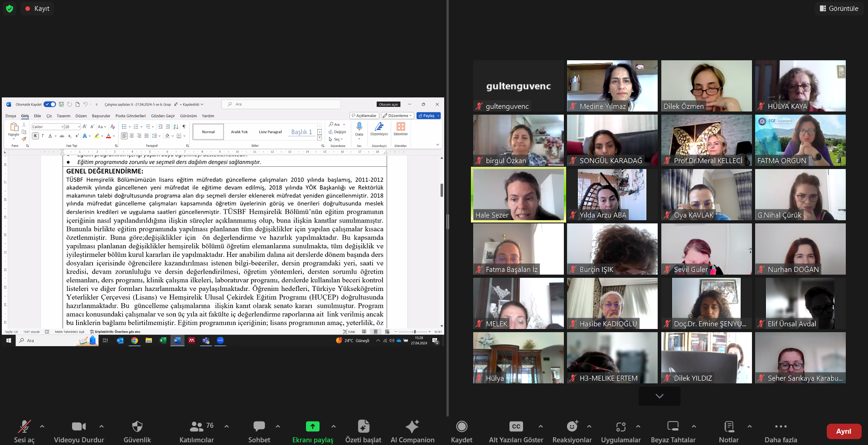Expand video options arrow beside Videoyu Durdur
The image size is (868, 445).
click(x=102, y=426)
